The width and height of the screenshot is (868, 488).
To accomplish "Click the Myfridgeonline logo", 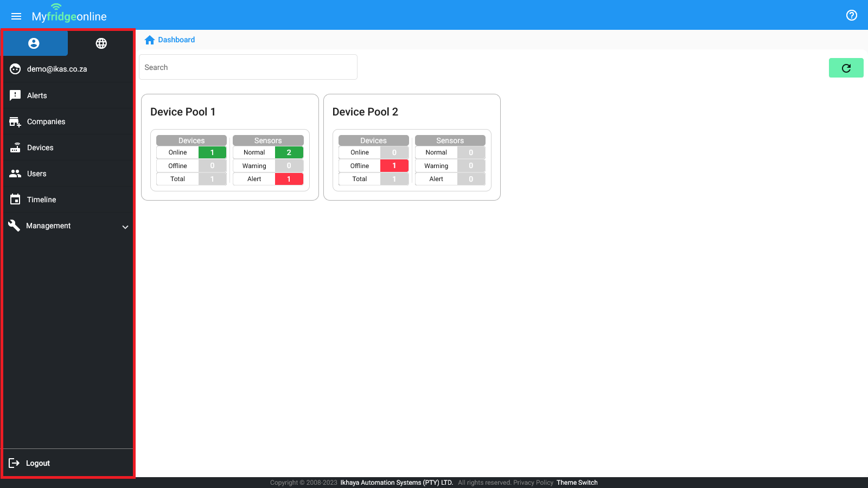I will [x=69, y=14].
